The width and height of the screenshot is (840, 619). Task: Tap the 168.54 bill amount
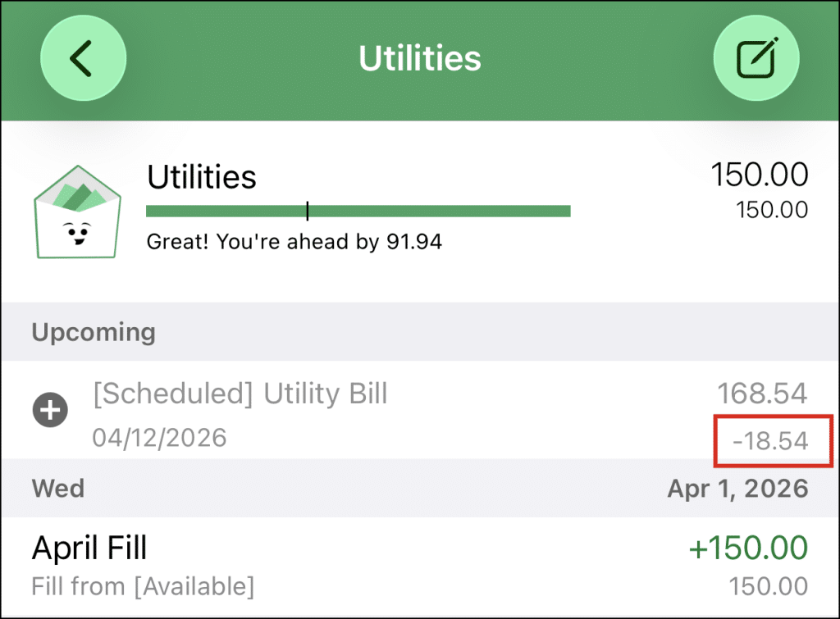coord(762,394)
